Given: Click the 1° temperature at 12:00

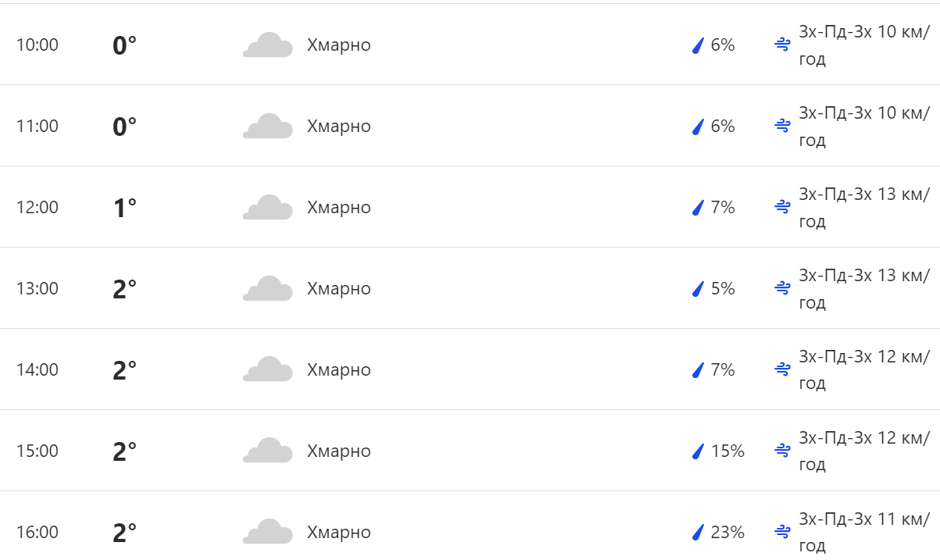Looking at the screenshot, I should coord(124,208).
